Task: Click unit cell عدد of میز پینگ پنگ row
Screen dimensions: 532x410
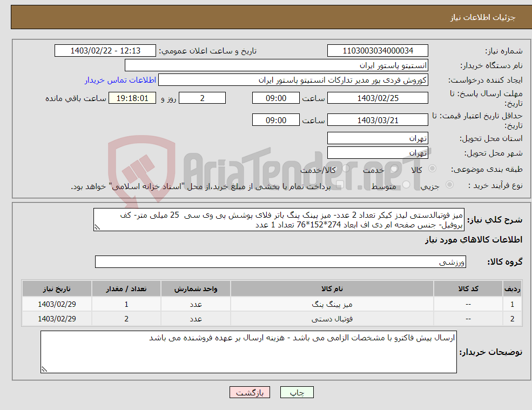Action: tap(196, 304)
